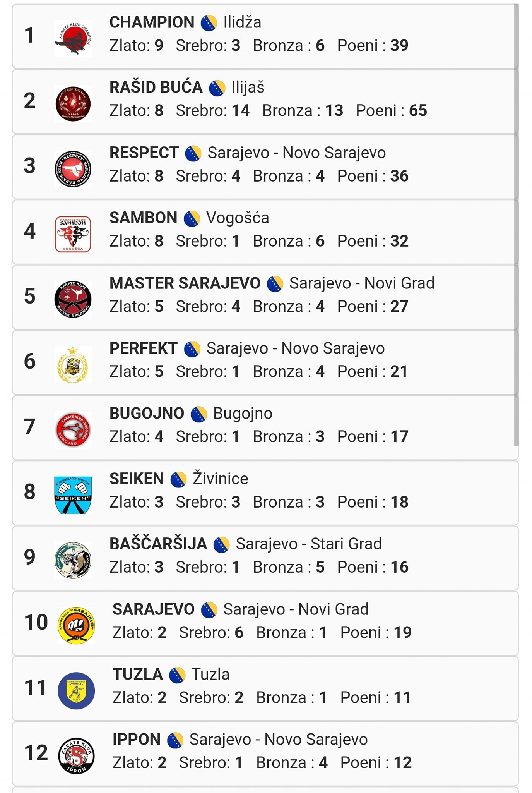The height and width of the screenshot is (793, 532).
Task: Click the Baščaršija club logo
Action: (x=73, y=560)
